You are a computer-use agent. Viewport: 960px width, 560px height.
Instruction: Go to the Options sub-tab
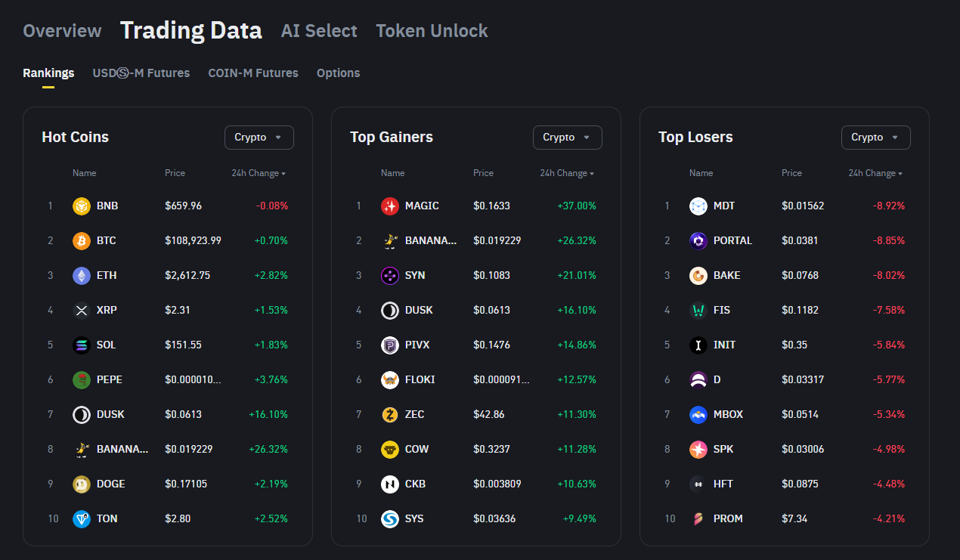(338, 73)
